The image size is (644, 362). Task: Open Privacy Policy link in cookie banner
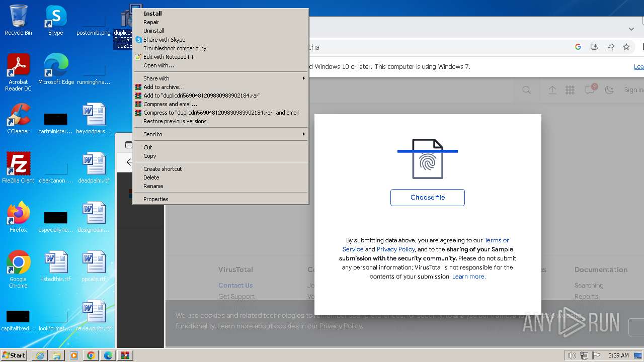point(341,326)
